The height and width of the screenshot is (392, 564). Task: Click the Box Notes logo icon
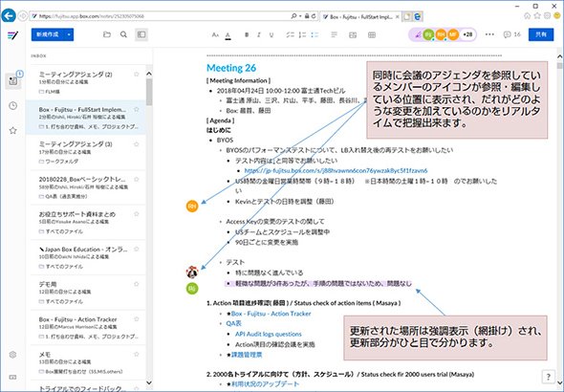pos(12,35)
